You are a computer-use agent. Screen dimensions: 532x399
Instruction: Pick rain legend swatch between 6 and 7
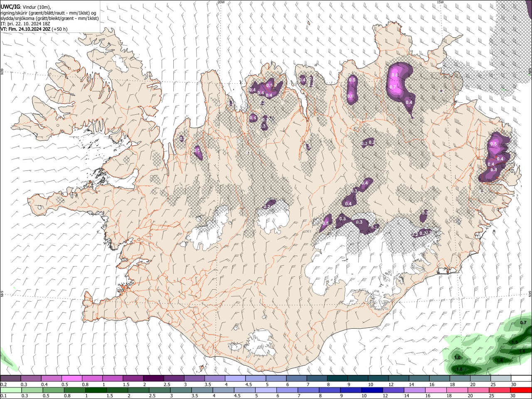pos(287,390)
